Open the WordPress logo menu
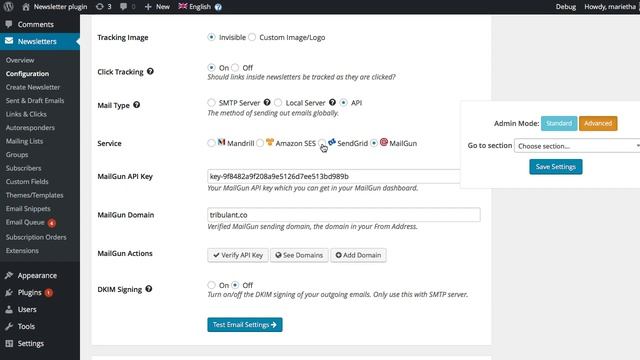The height and width of the screenshot is (360, 640). 9,7
